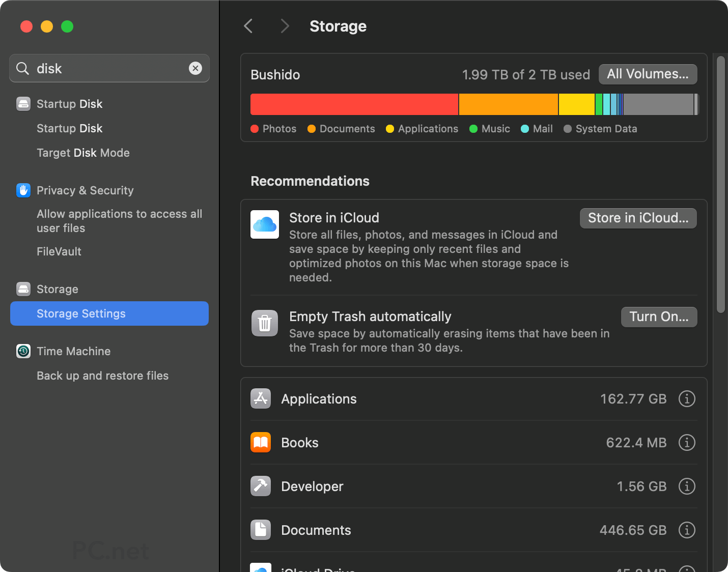Image resolution: width=728 pixels, height=572 pixels.
Task: Open Allow applications to access all user files
Action: click(120, 221)
